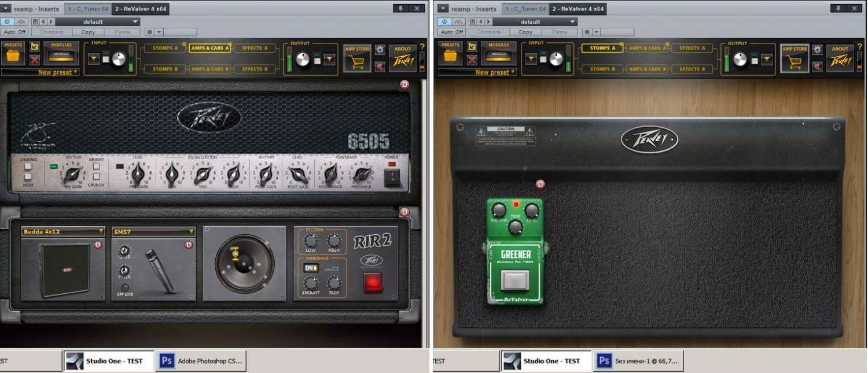The image size is (868, 373).
Task: Click the red RIR 2 power button
Action: [x=373, y=282]
